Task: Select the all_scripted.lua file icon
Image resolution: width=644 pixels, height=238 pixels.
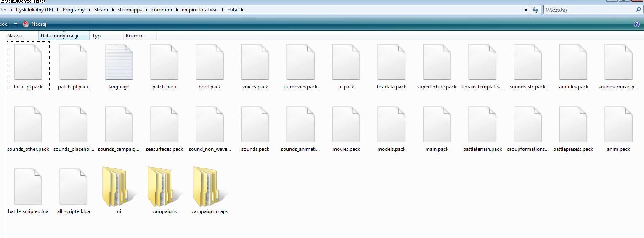Action: (74, 187)
